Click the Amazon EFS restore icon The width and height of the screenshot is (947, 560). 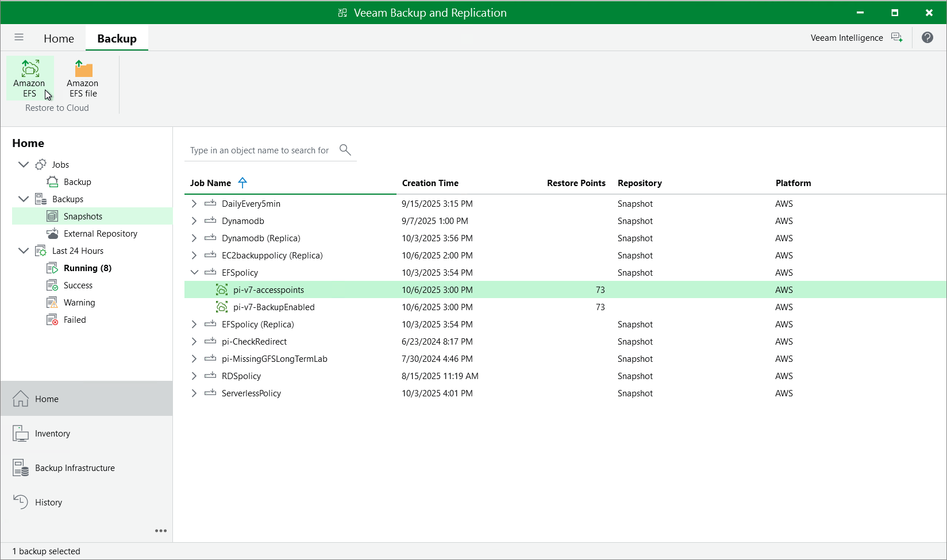tap(30, 68)
